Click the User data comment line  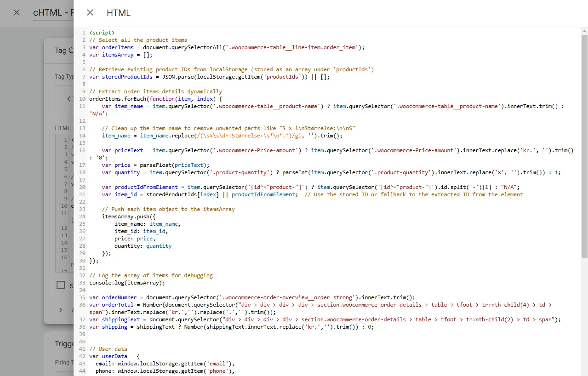108,349
